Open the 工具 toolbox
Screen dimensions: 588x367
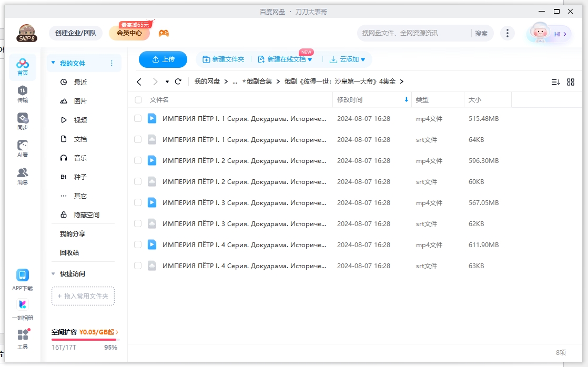click(22, 338)
